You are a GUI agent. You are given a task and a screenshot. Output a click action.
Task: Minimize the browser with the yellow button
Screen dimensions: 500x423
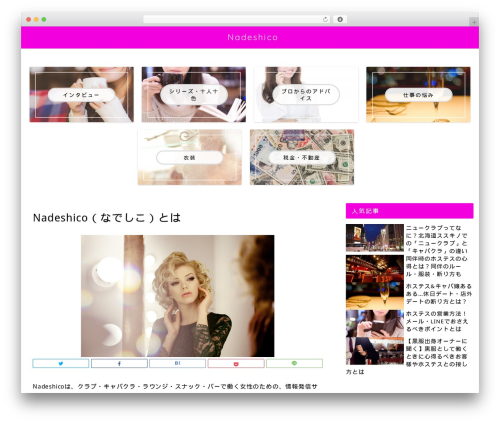pos(36,19)
